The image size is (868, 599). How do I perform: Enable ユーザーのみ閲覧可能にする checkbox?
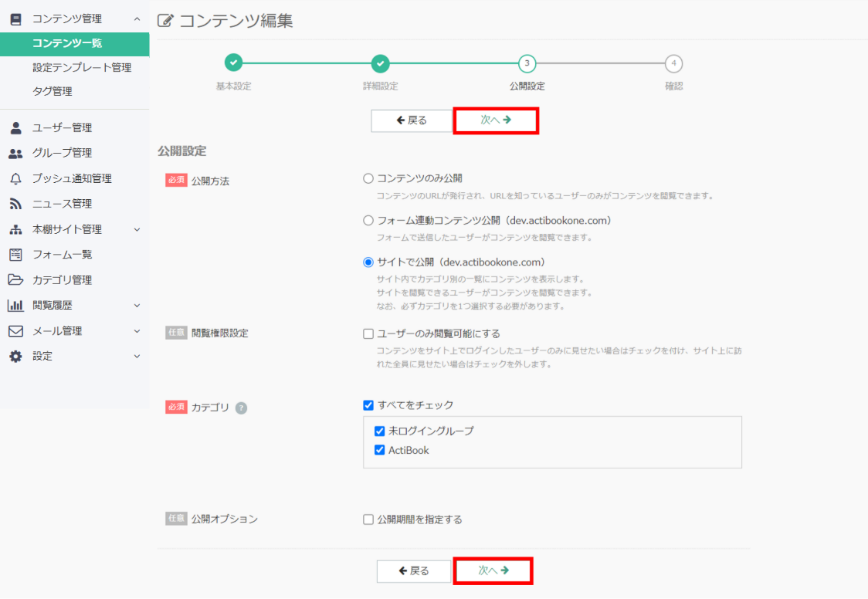pos(368,334)
